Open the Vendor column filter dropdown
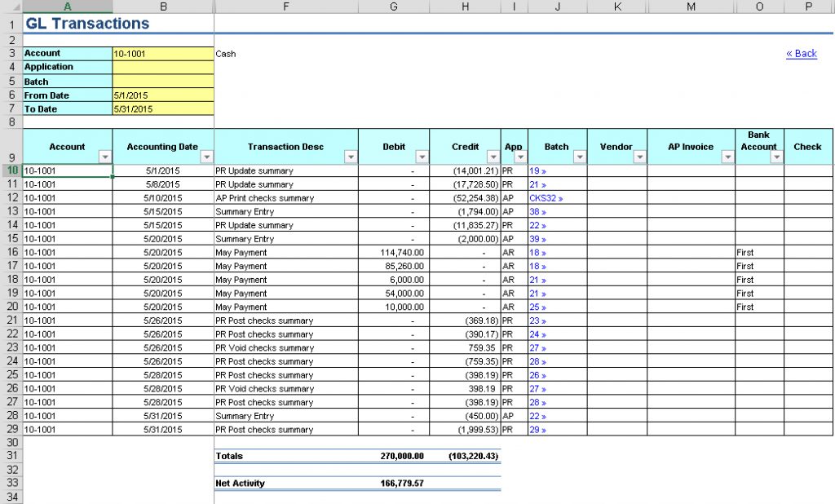 coord(638,155)
